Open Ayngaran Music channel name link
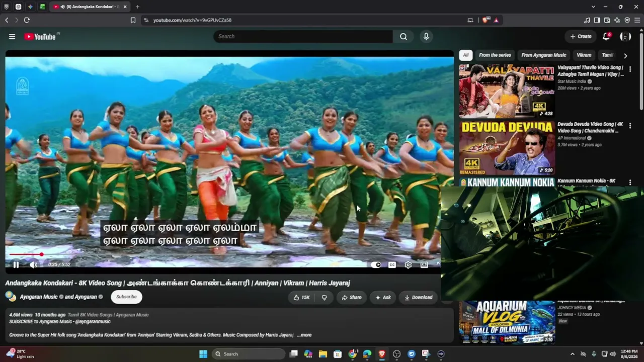Image resolution: width=644 pixels, height=362 pixels. pos(39,297)
